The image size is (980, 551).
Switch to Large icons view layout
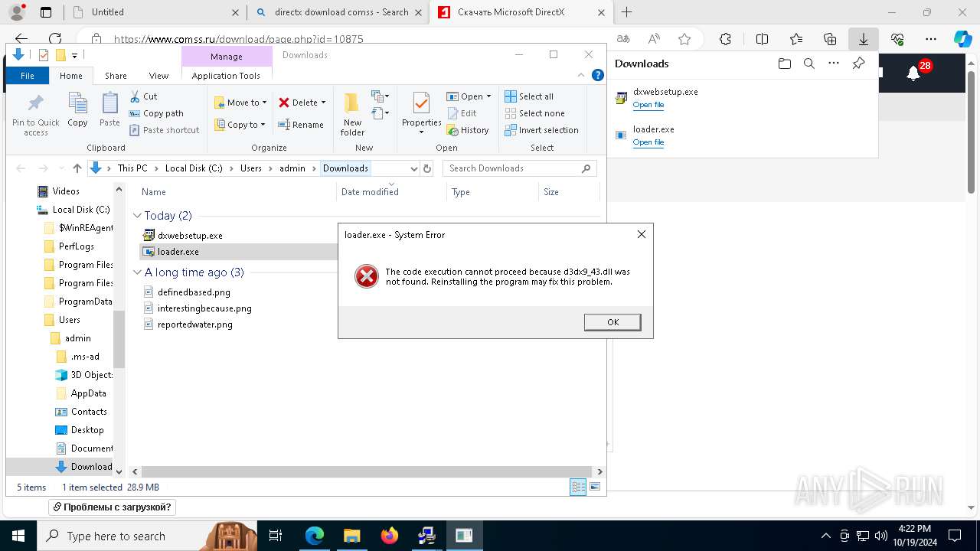(595, 487)
